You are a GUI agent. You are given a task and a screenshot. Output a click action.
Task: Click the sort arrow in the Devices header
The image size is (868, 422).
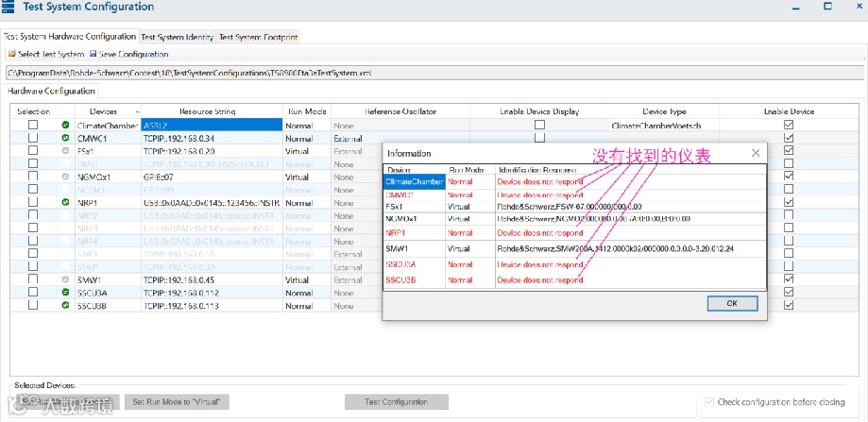[x=137, y=112]
